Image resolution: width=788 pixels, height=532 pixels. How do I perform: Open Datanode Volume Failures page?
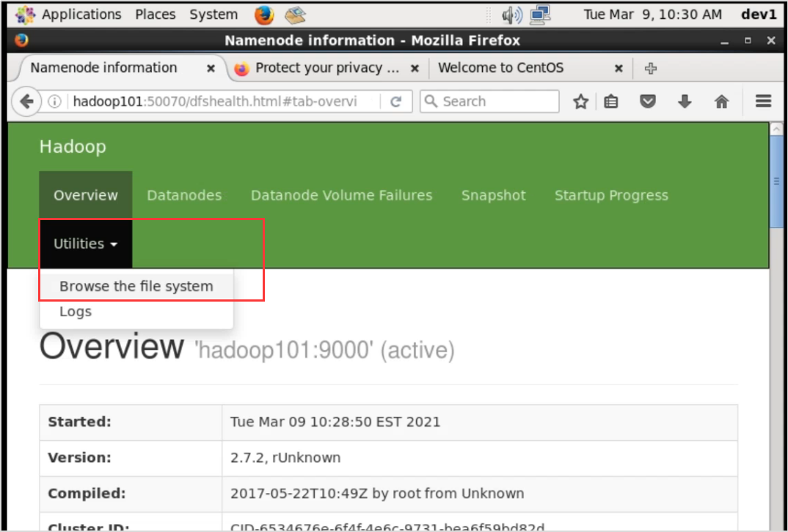click(341, 195)
